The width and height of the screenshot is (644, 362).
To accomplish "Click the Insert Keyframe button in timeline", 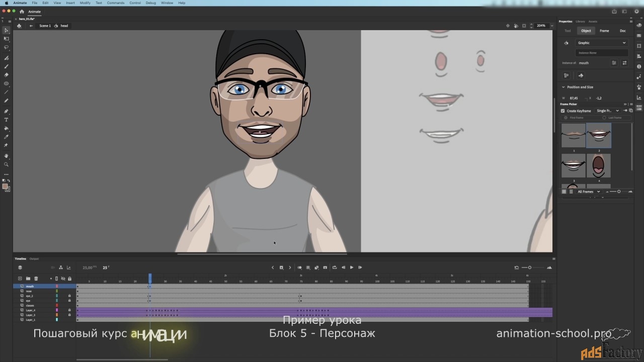I will (x=281, y=267).
